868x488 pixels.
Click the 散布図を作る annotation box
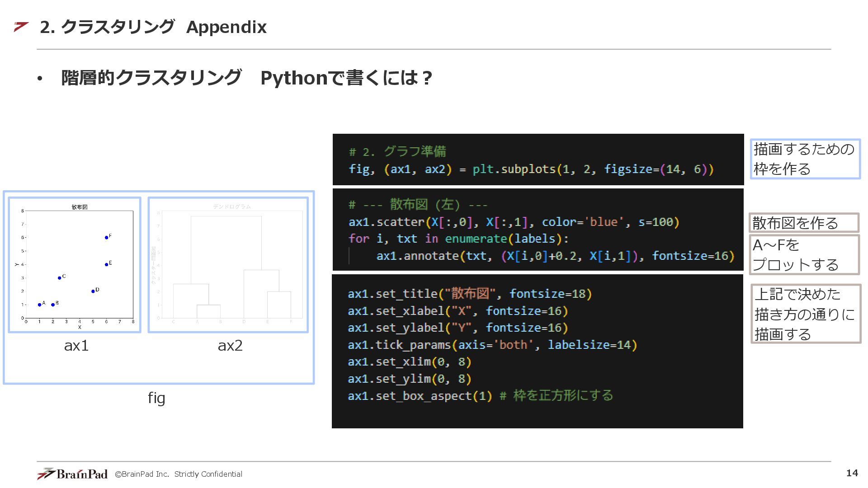[x=804, y=223]
